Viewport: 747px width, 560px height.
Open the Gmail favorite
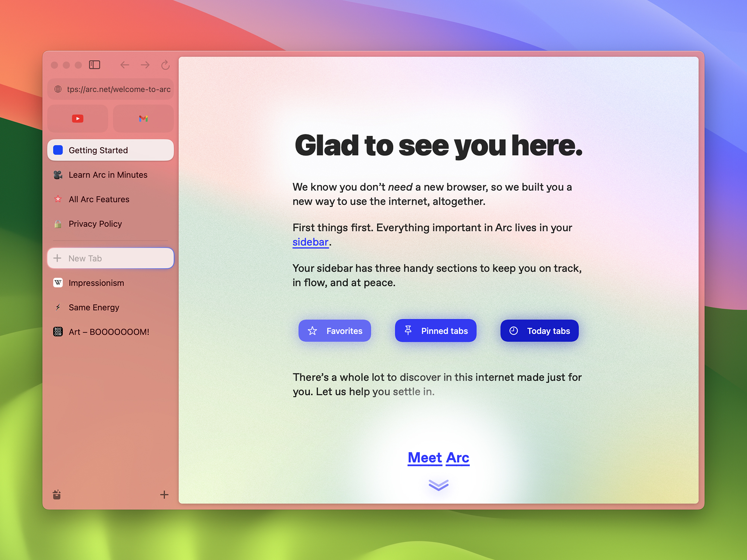coord(143,118)
